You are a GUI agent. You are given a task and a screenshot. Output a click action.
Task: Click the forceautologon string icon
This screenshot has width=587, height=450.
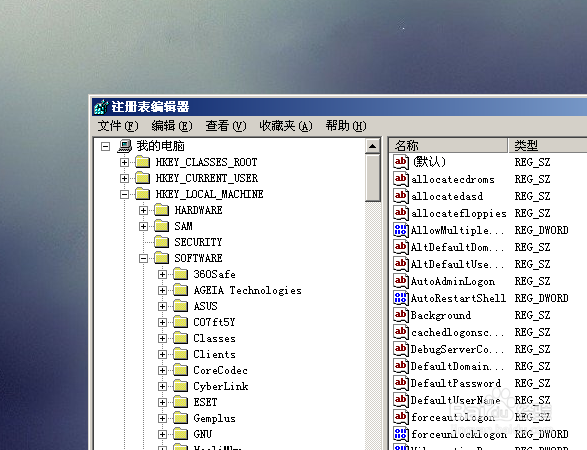point(401,417)
